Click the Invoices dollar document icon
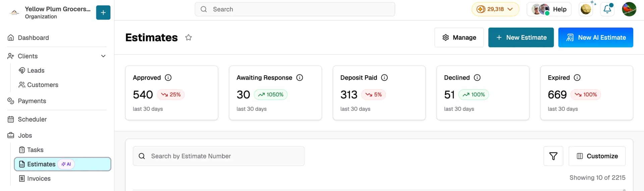644x191 pixels. click(22, 179)
